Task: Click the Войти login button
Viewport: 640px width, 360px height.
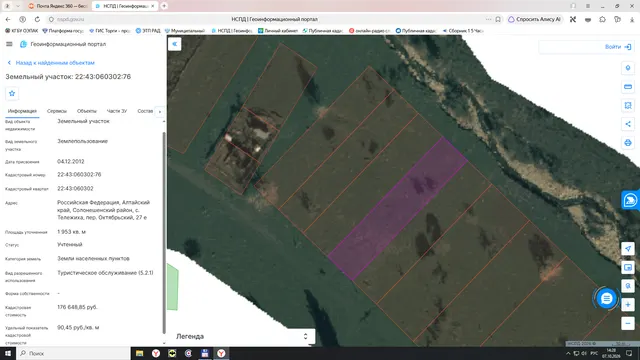Action: click(618, 47)
